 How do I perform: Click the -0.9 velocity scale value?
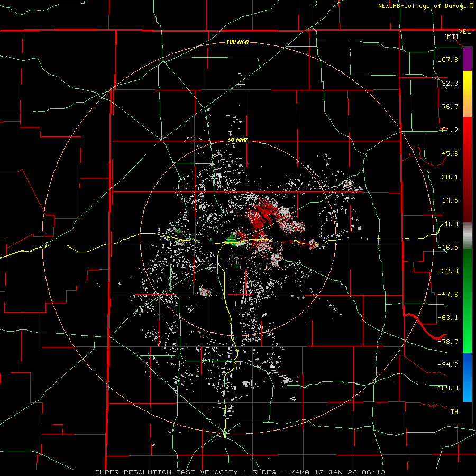point(451,224)
